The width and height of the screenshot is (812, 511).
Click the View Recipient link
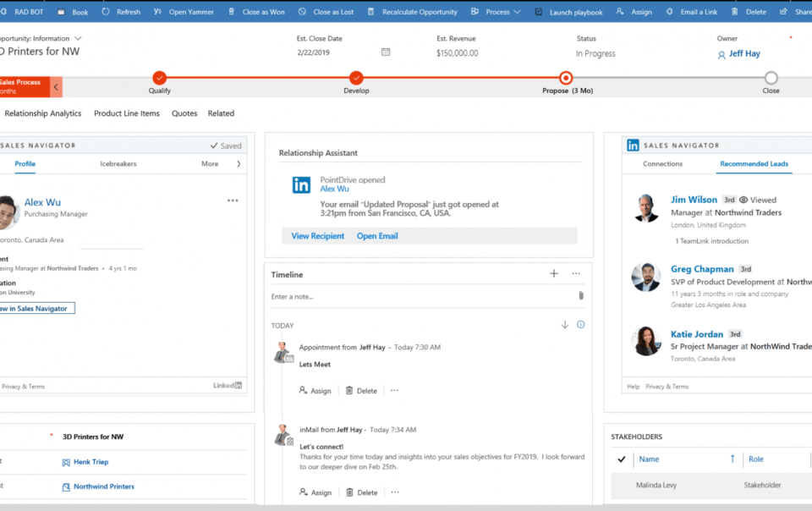[317, 236]
